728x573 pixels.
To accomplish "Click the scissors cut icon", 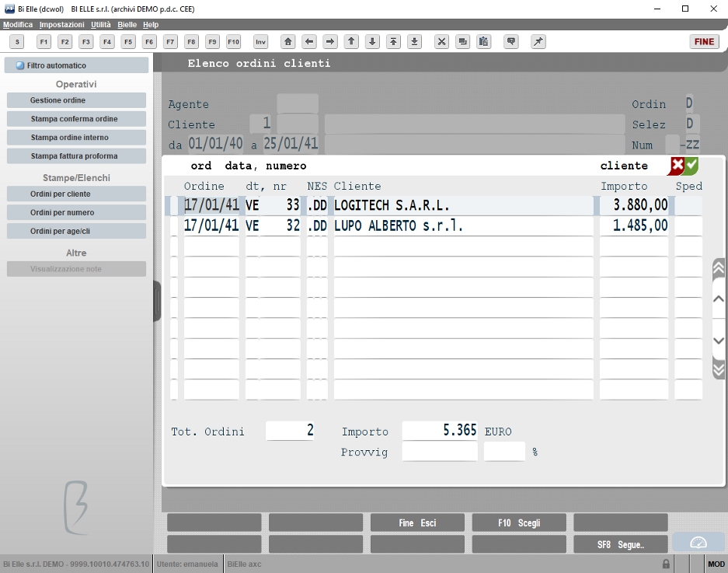I will pyautogui.click(x=441, y=42).
